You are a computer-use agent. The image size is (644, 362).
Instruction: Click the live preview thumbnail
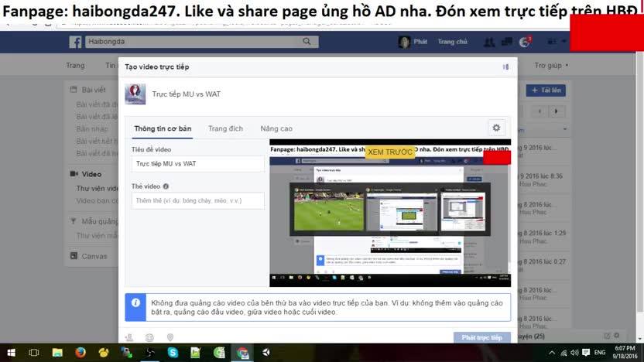pos(390,213)
